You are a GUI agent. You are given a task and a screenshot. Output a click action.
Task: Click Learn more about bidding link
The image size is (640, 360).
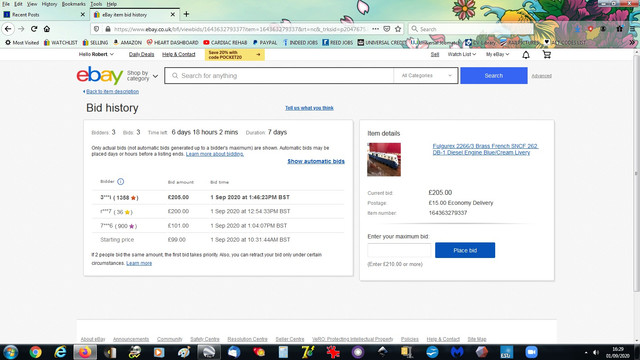tap(215, 154)
